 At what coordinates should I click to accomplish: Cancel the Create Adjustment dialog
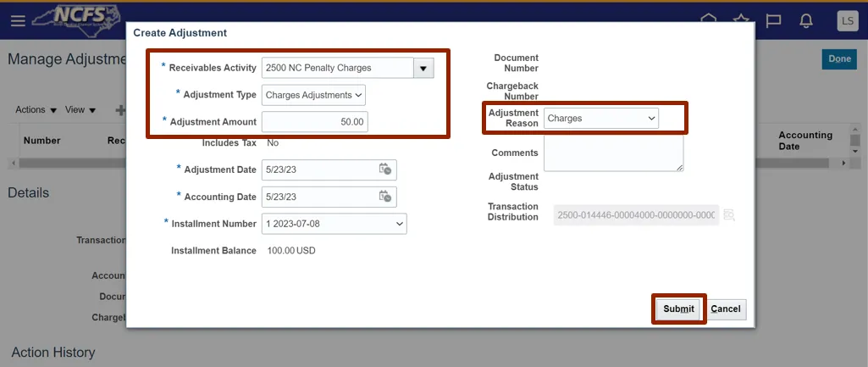point(726,309)
